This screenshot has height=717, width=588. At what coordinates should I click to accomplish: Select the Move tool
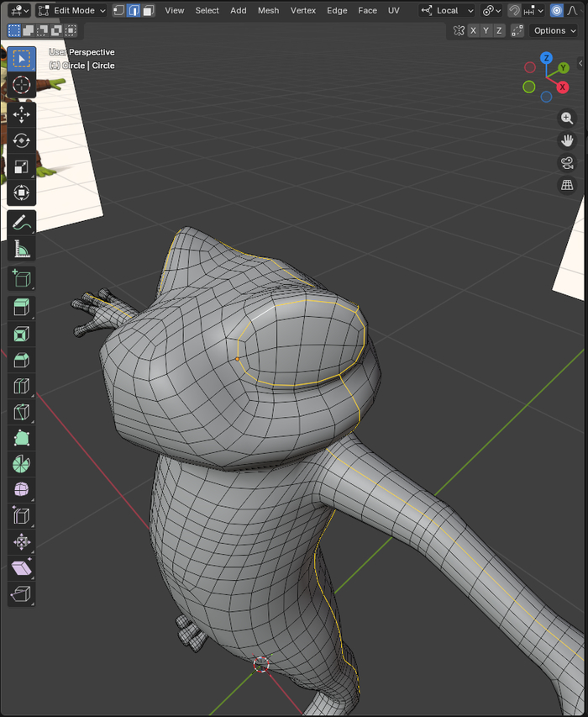(x=22, y=113)
